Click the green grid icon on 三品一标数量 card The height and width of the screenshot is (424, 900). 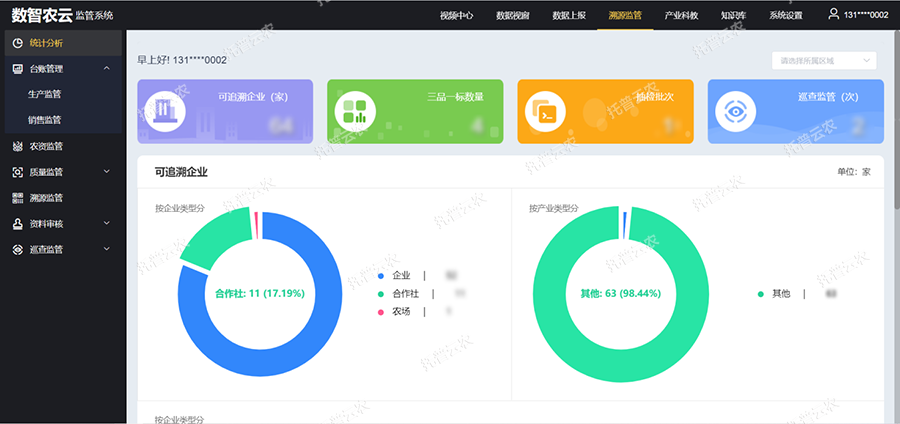coord(355,111)
